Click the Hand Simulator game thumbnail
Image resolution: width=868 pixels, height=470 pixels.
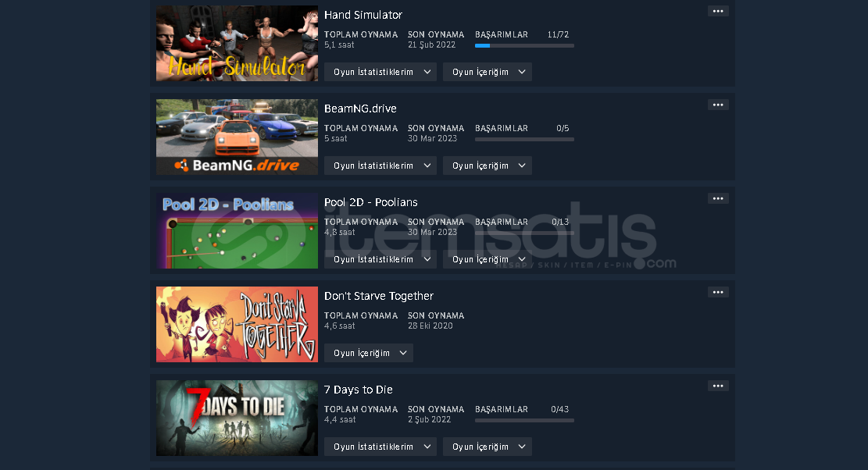pyautogui.click(x=237, y=44)
